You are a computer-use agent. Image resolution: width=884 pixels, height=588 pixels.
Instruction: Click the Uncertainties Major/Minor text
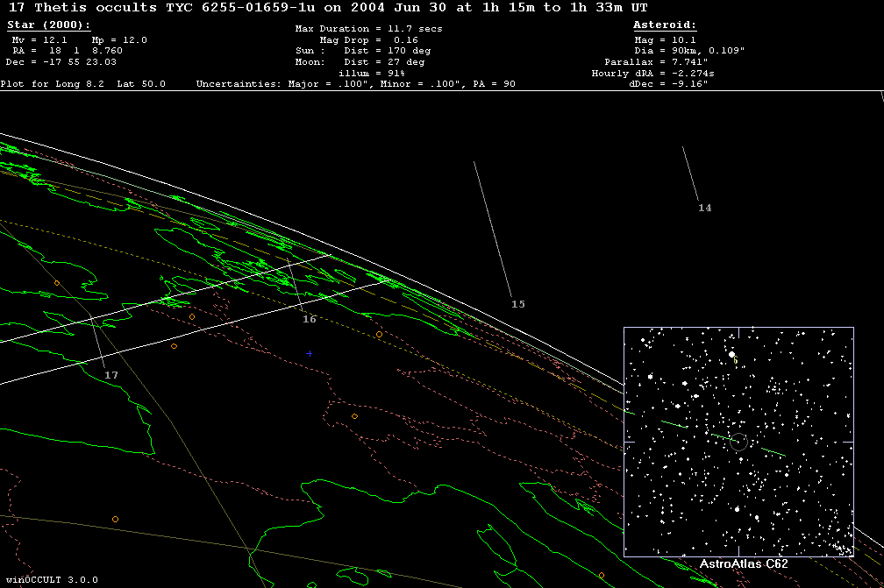click(355, 84)
